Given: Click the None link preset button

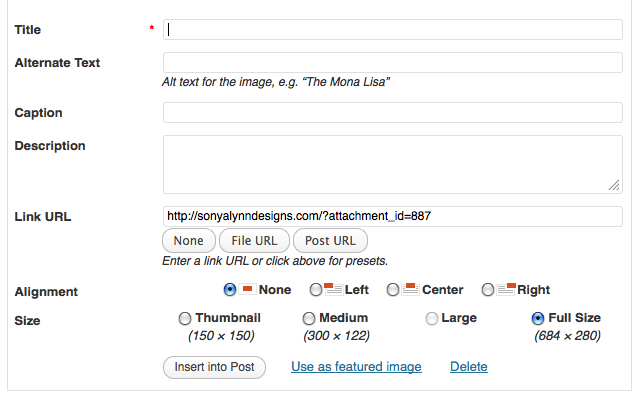Looking at the screenshot, I should coord(189,241).
